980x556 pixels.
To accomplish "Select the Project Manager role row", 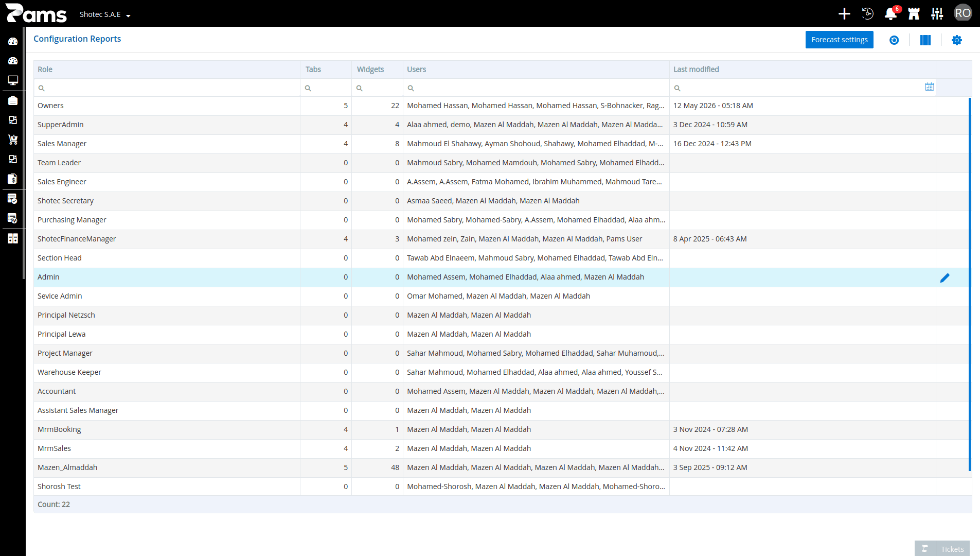I will coord(503,353).
